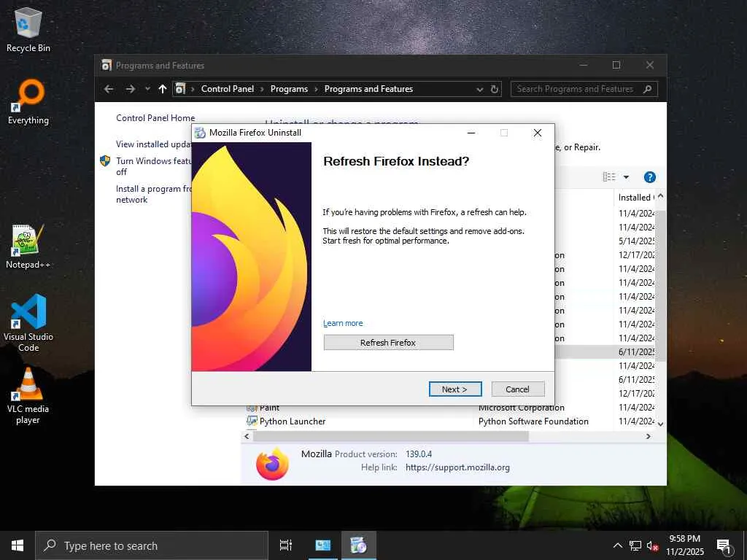Click the Programs and Features title icon
Viewport: 747px width, 560px height.
pyautogui.click(x=107, y=65)
